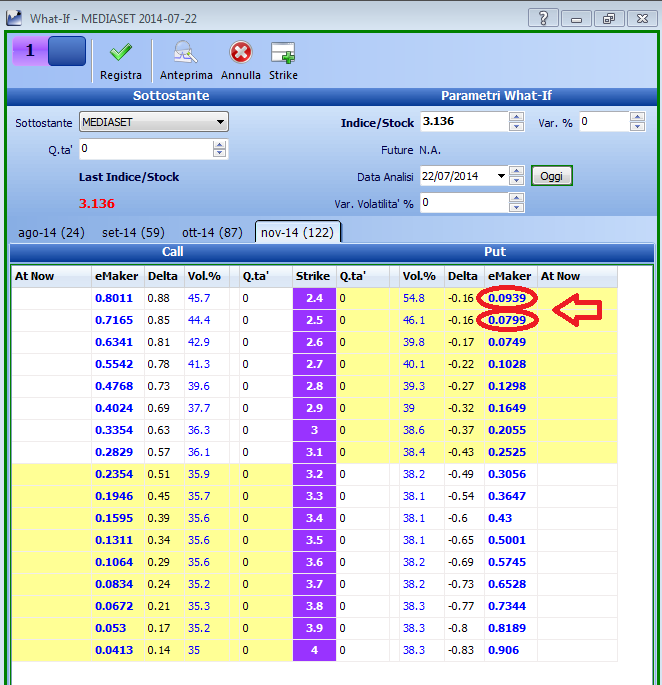Switch to the ott-14 (87) tab

212,232
